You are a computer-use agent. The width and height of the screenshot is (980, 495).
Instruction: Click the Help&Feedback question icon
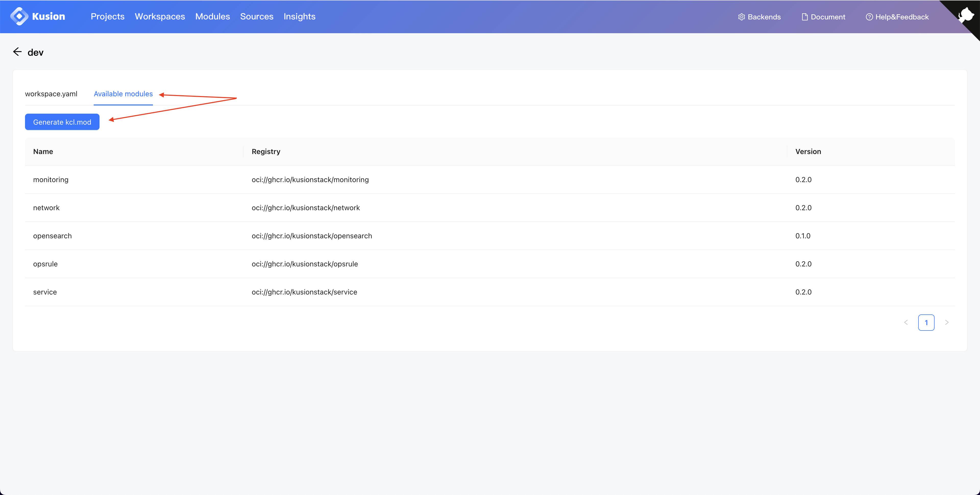tap(869, 17)
